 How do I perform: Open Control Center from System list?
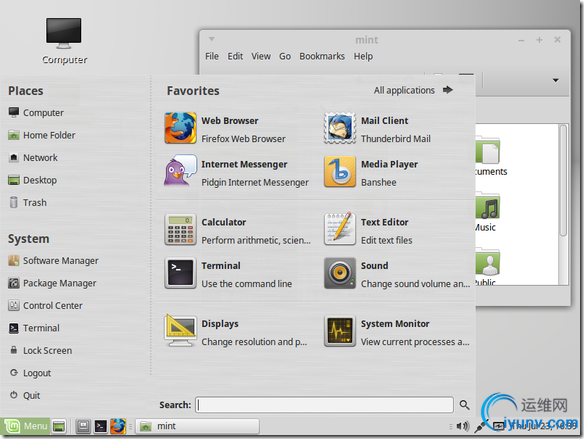[45, 306]
